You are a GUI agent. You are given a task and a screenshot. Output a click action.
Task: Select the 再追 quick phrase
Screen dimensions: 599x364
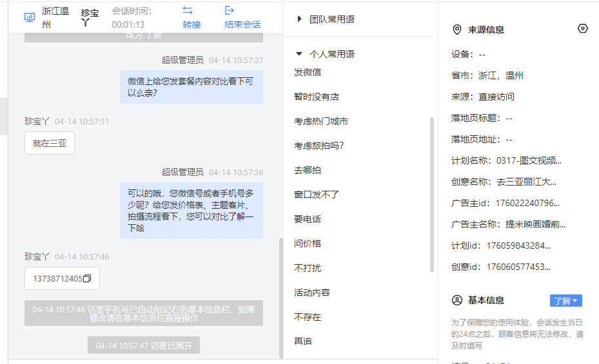(303, 341)
